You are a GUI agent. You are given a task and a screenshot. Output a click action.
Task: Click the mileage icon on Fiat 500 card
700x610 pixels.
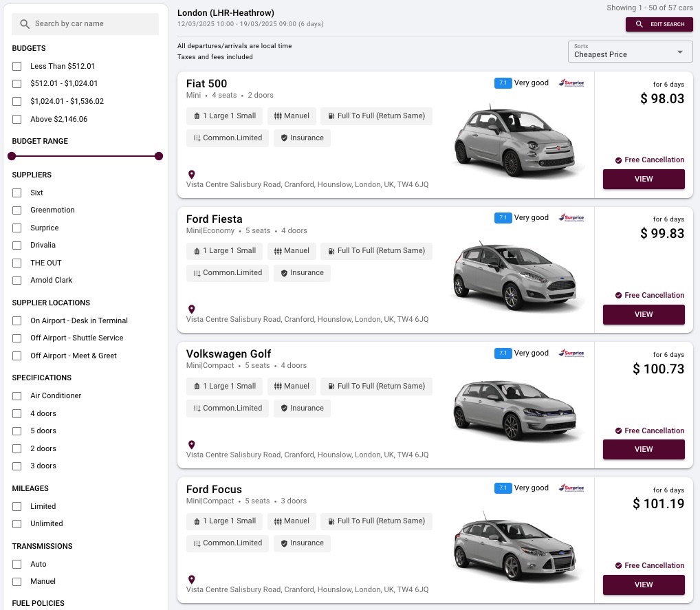(x=197, y=138)
